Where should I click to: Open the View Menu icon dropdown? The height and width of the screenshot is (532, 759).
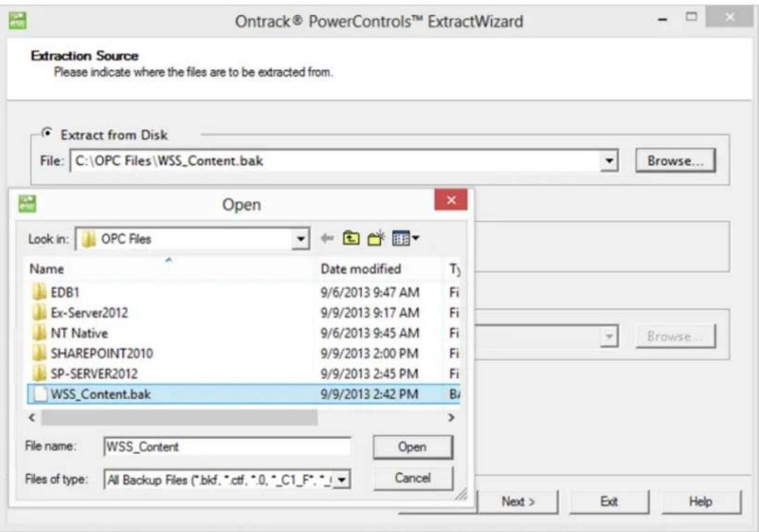(406, 238)
